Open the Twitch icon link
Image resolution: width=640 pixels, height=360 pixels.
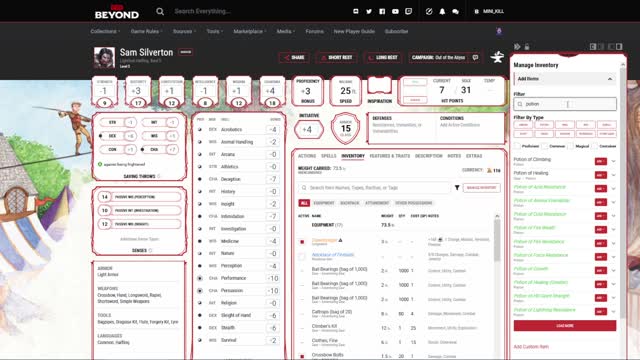tap(408, 11)
